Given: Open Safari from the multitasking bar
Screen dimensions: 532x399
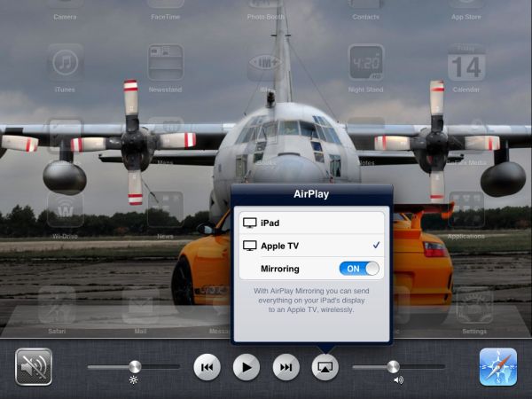Looking at the screenshot, I should [498, 367].
